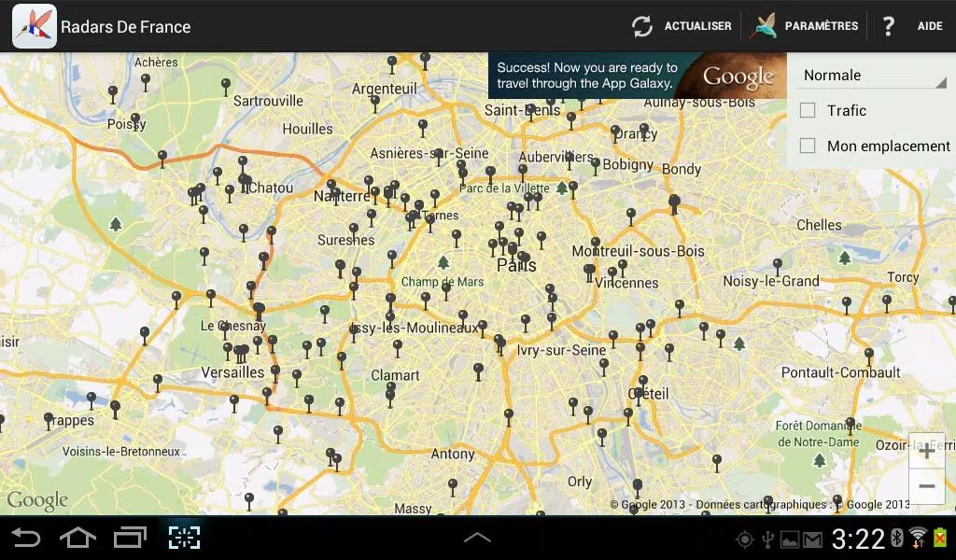
Task: Click the radar pin at Bondy interchange
Action: coord(674,203)
